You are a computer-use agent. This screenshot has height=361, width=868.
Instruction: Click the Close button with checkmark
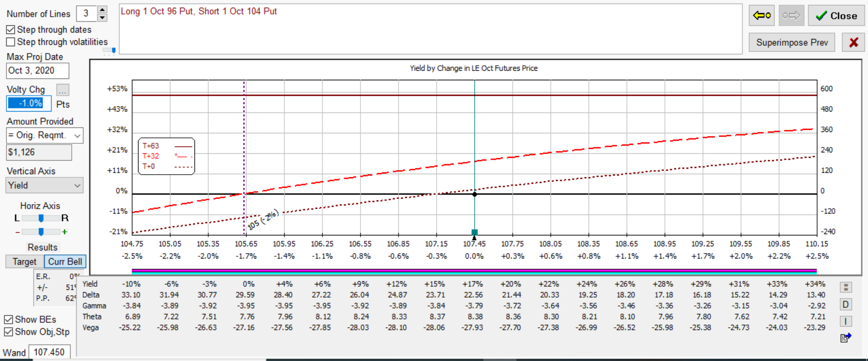click(836, 16)
